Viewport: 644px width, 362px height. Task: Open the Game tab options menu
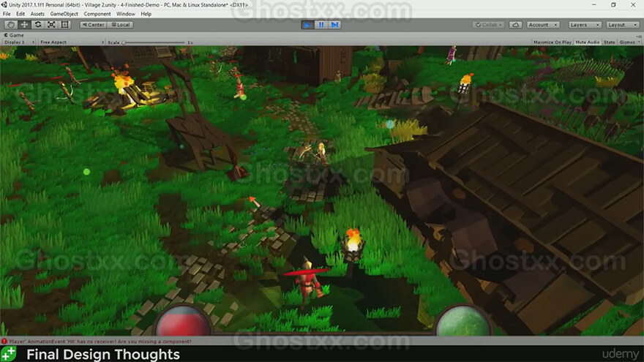(x=639, y=36)
